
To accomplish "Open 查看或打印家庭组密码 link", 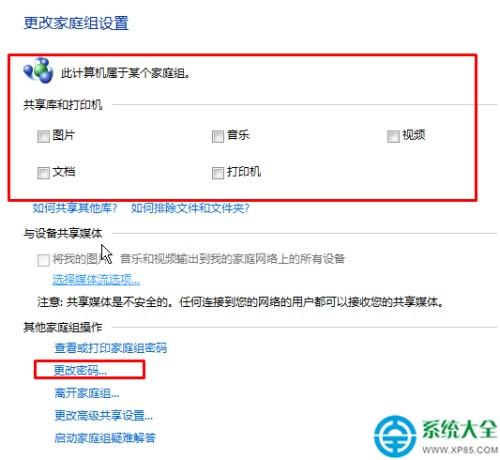I will pos(111,348).
